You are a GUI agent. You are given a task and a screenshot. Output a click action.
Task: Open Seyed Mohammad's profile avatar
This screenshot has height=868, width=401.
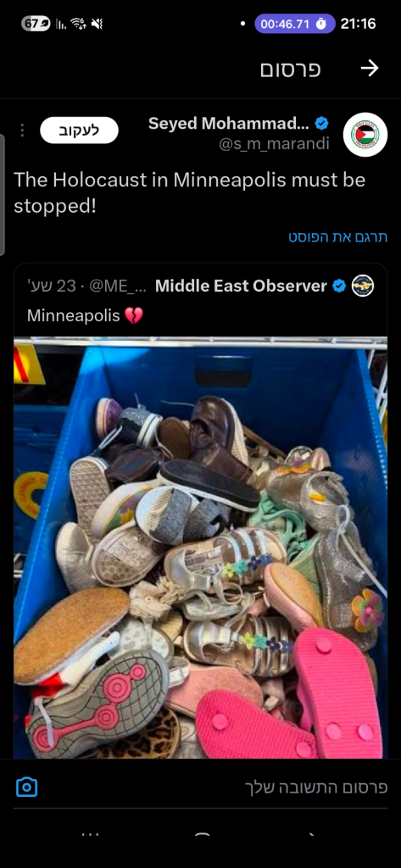[x=365, y=135]
